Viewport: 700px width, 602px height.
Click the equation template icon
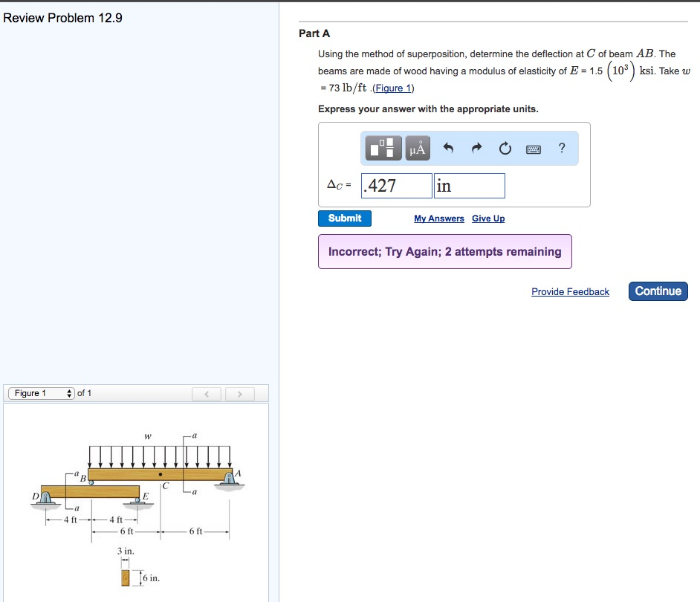point(383,147)
